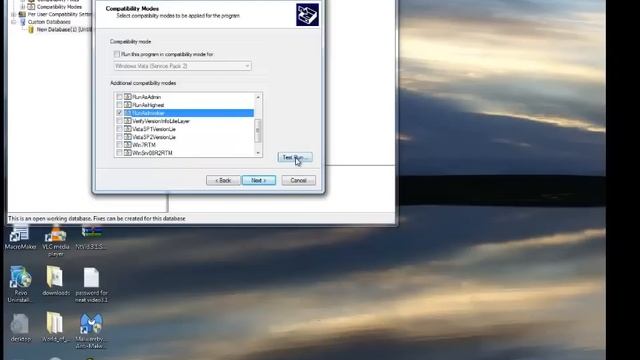This screenshot has width=640, height=360.
Task: Click the Win7RTM text label
Action: [x=144, y=145]
